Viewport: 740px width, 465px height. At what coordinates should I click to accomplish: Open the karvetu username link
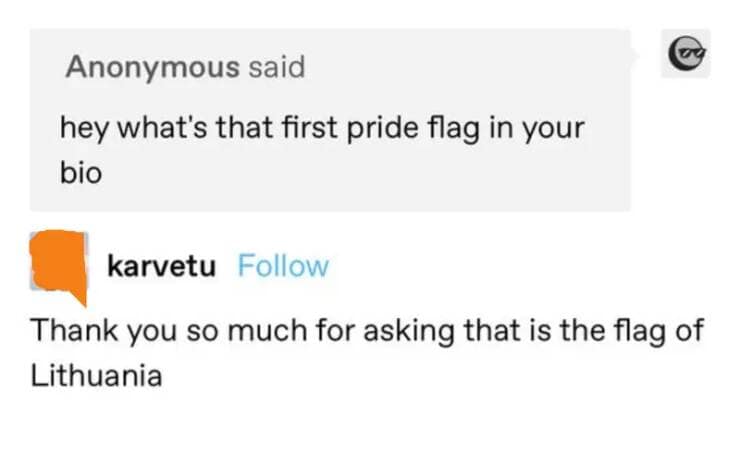click(x=160, y=267)
